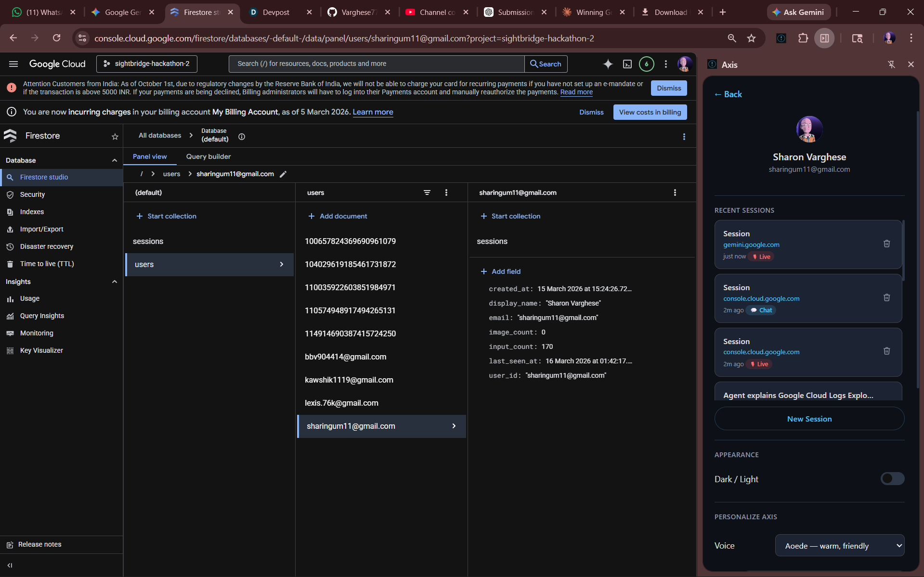Filter the users collection

(x=427, y=192)
